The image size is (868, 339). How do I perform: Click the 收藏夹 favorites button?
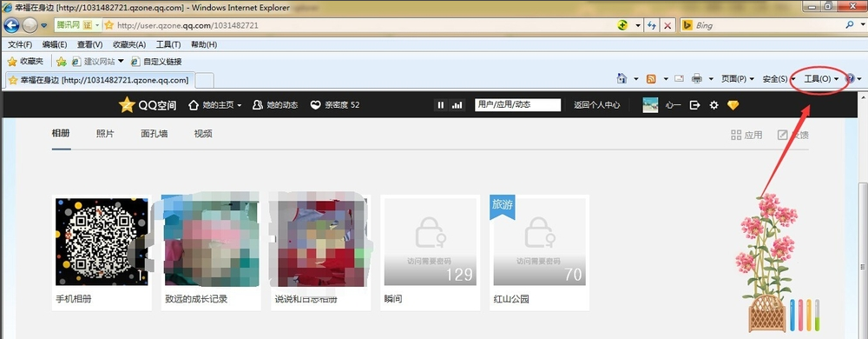(x=25, y=62)
